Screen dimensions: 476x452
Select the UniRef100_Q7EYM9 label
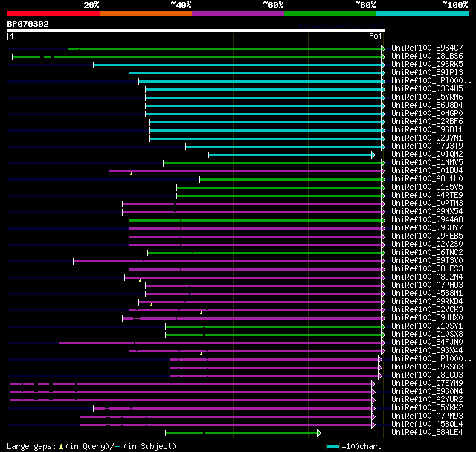pyautogui.click(x=427, y=384)
